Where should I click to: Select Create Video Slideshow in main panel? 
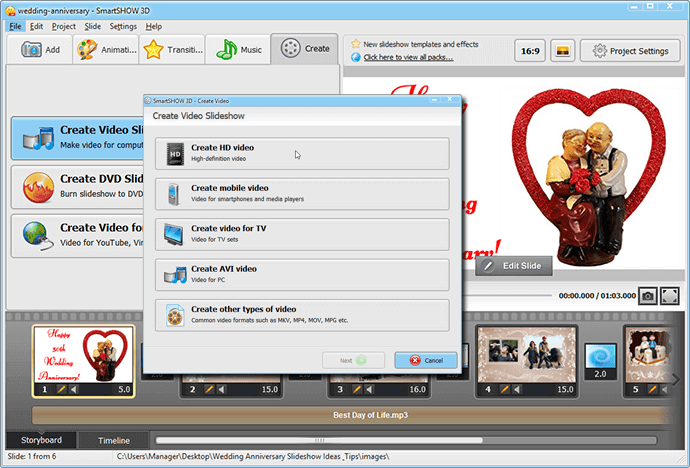(x=78, y=138)
